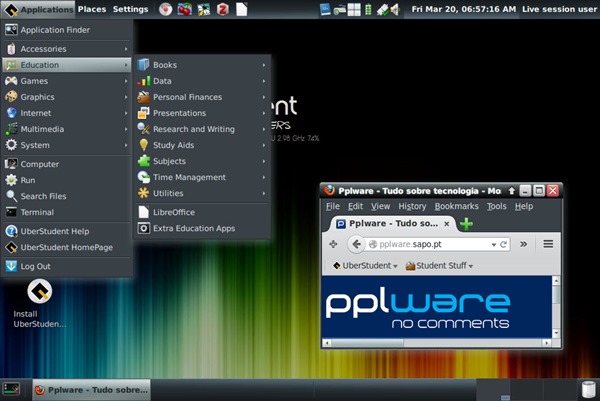Viewport: 600px width, 401px height.
Task: Click the Applications panel button
Action: [x=38, y=9]
